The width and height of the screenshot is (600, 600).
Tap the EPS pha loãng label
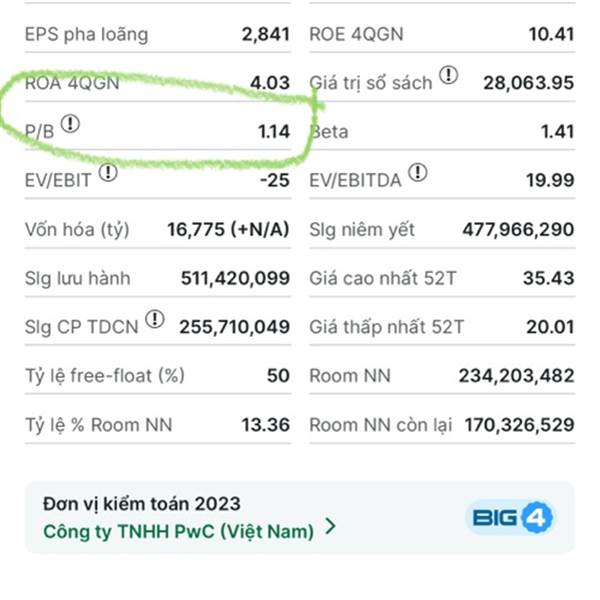(x=86, y=34)
